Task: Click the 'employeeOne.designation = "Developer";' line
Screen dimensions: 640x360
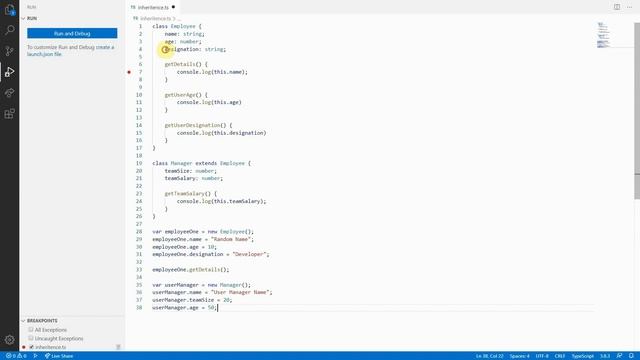Action: click(x=211, y=254)
